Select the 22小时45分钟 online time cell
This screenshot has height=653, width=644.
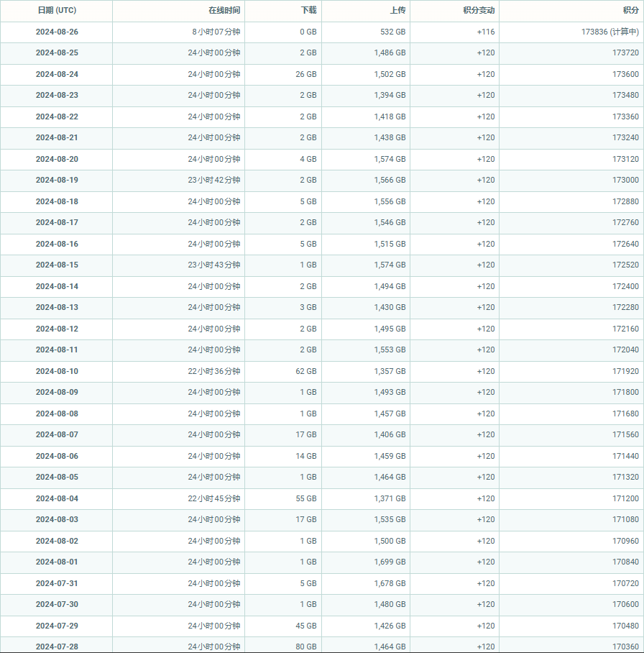[x=214, y=498]
